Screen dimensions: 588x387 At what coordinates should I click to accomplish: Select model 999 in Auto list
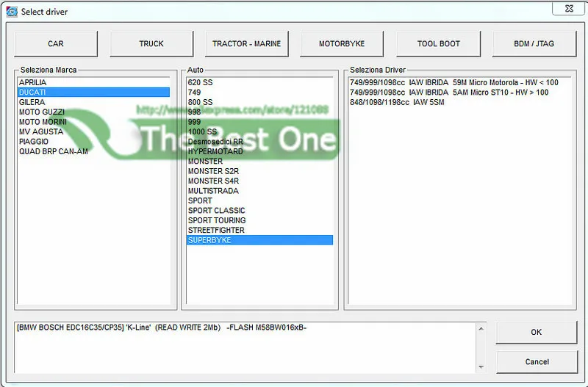(x=259, y=122)
